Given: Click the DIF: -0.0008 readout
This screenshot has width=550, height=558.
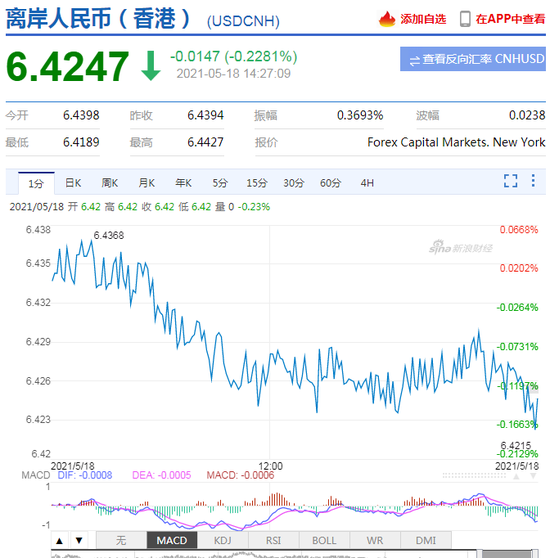Looking at the screenshot, I should pos(85,475).
